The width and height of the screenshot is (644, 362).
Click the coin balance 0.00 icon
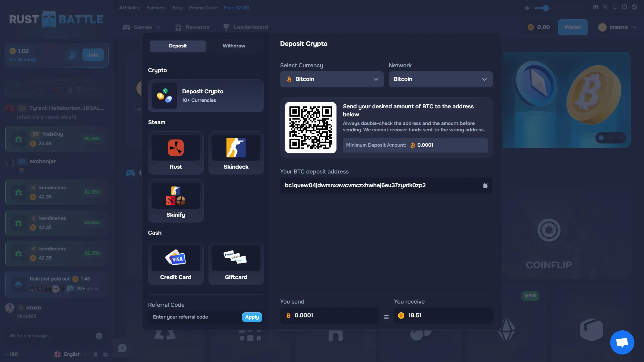point(530,27)
